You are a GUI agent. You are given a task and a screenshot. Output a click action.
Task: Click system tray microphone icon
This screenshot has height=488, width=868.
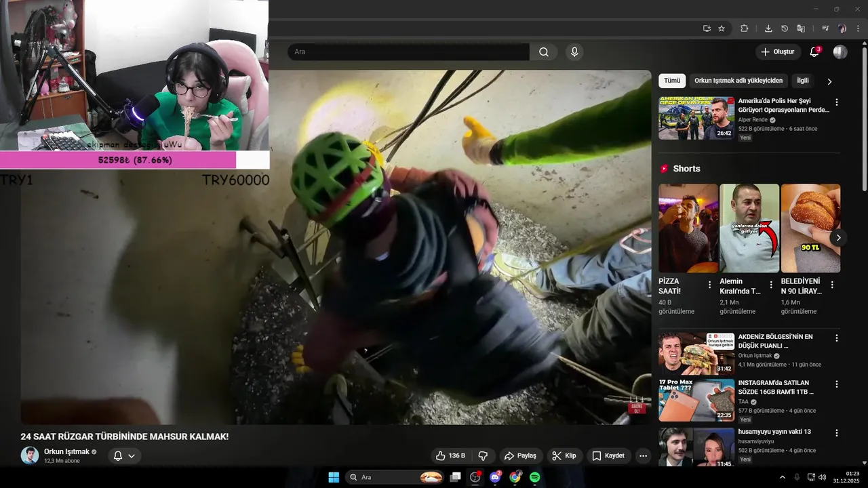click(797, 477)
